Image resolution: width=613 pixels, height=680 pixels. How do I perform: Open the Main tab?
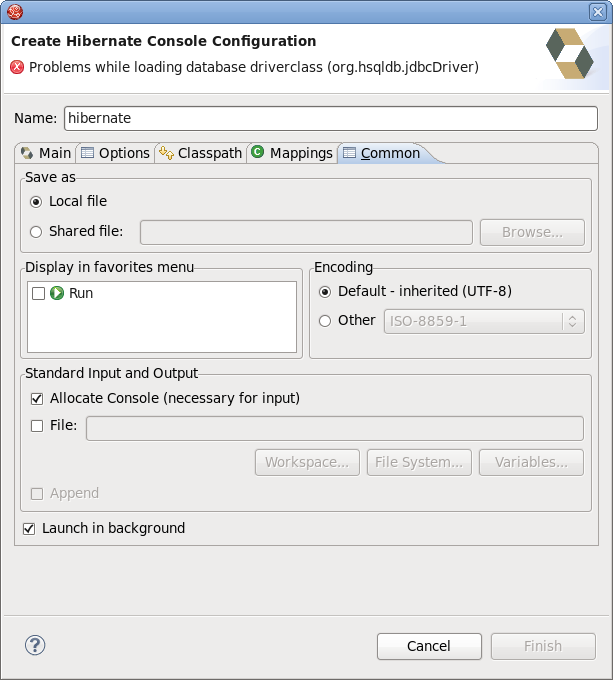click(x=46, y=153)
